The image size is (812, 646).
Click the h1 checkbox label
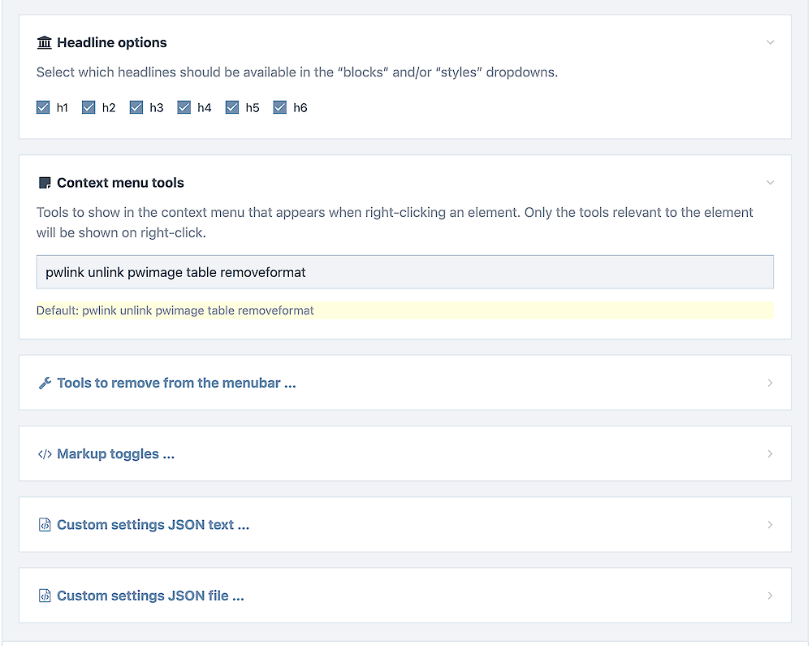pos(63,108)
